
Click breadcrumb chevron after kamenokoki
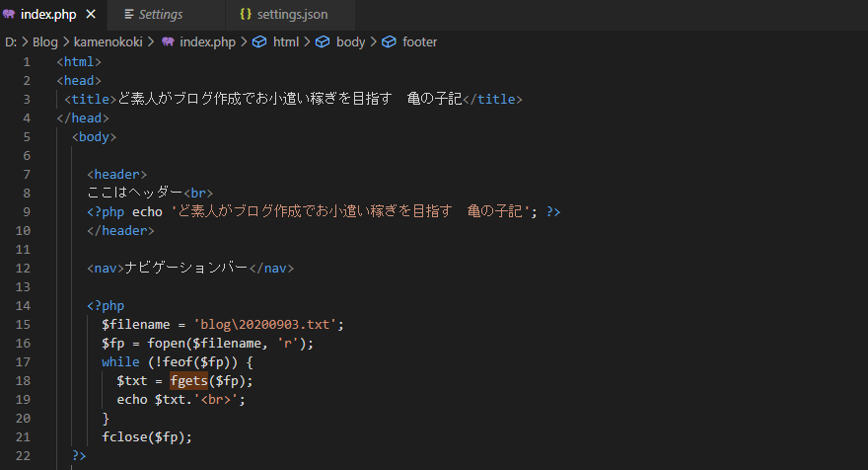pos(151,42)
